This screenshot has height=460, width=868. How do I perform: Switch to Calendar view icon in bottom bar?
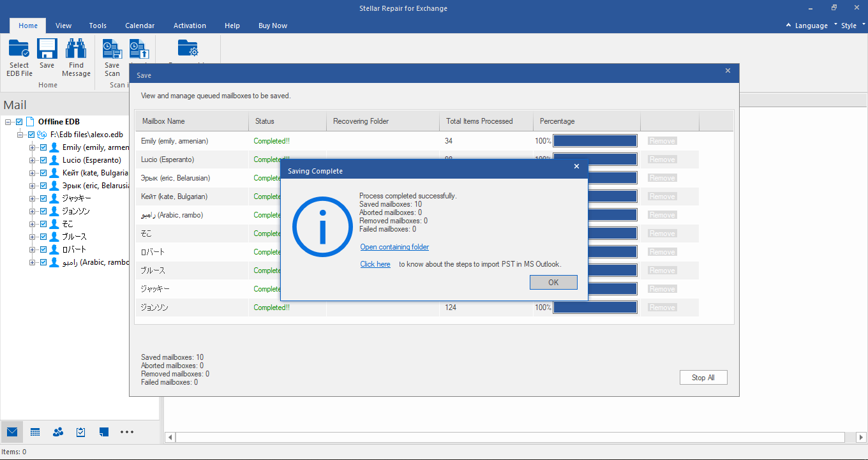[35, 432]
